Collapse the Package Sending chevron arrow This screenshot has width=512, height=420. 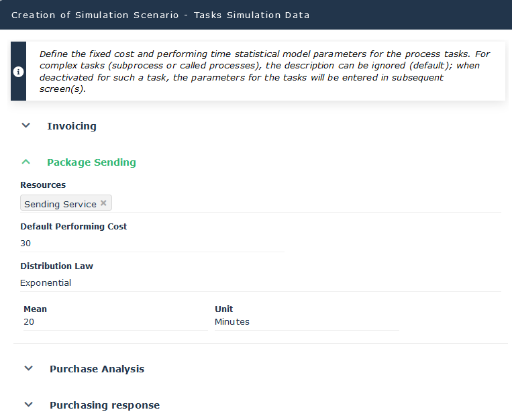(26, 162)
